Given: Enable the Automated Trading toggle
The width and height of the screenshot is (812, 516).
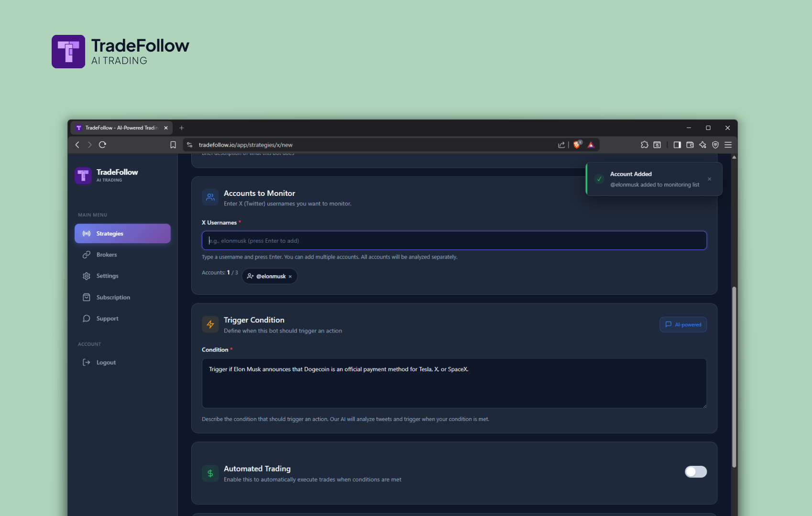Looking at the screenshot, I should [696, 472].
